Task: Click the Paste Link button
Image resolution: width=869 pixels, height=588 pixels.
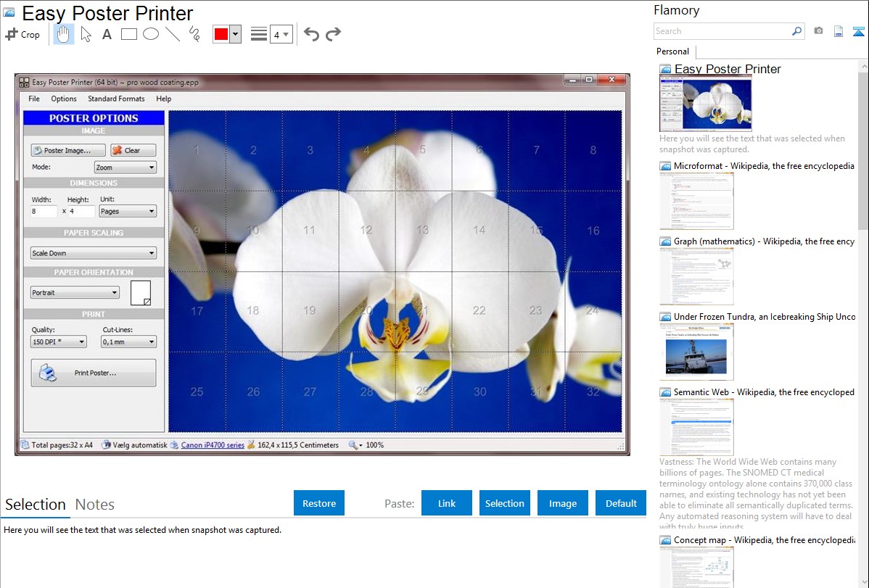Action: [x=447, y=503]
